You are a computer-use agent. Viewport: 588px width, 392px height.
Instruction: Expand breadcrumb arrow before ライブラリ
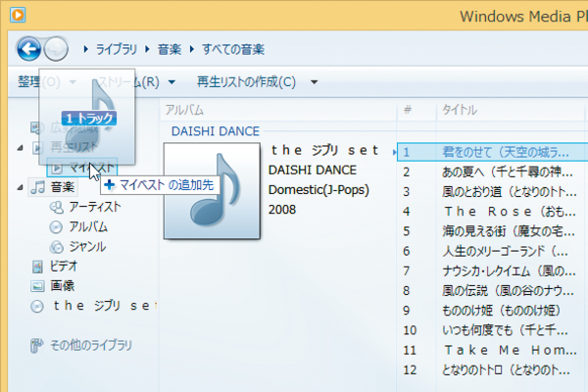pyautogui.click(x=86, y=49)
